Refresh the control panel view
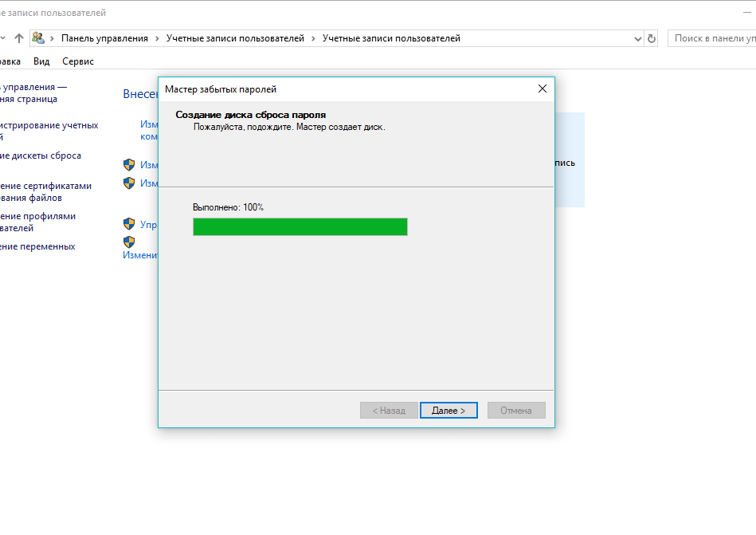This screenshot has height=535, width=756. [x=652, y=38]
